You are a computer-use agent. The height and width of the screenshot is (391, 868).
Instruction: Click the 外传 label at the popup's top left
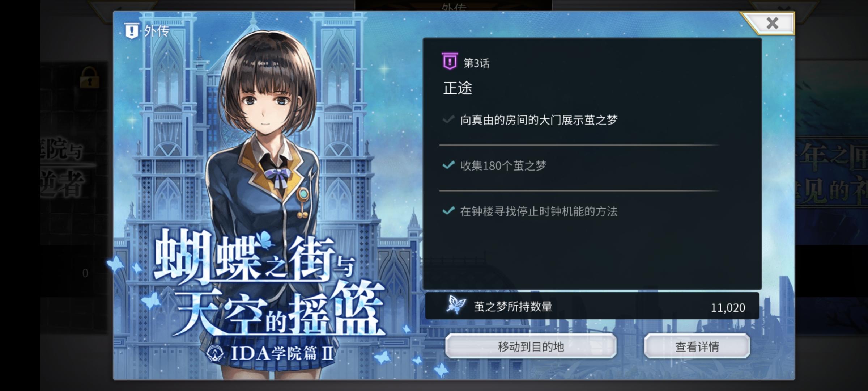tap(156, 31)
